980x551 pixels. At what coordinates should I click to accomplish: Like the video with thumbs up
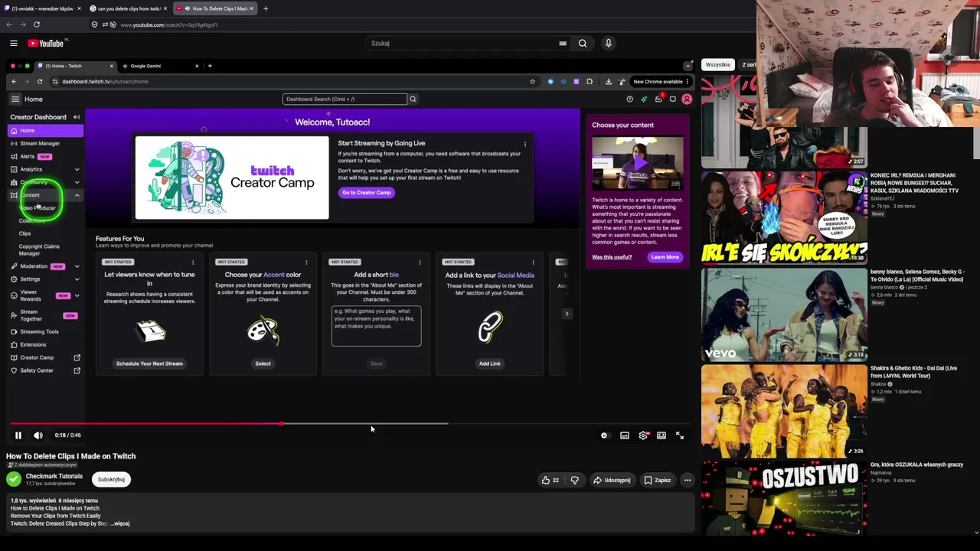[x=550, y=481]
